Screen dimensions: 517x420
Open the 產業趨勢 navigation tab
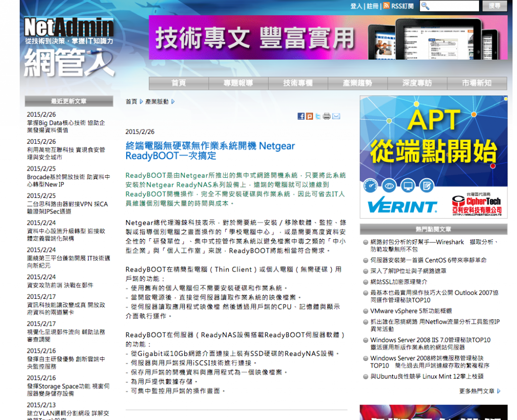tap(358, 83)
